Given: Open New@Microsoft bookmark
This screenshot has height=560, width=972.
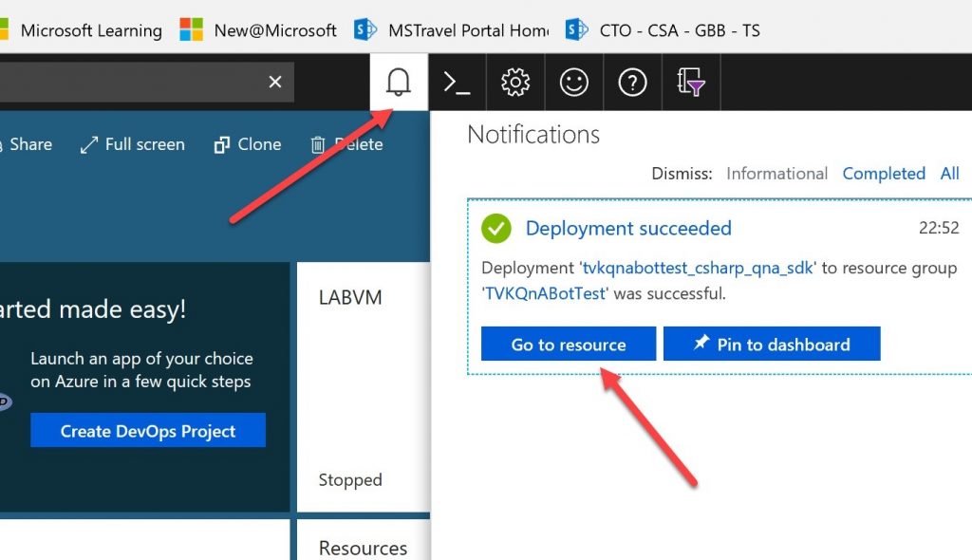Looking at the screenshot, I should tap(258, 29).
